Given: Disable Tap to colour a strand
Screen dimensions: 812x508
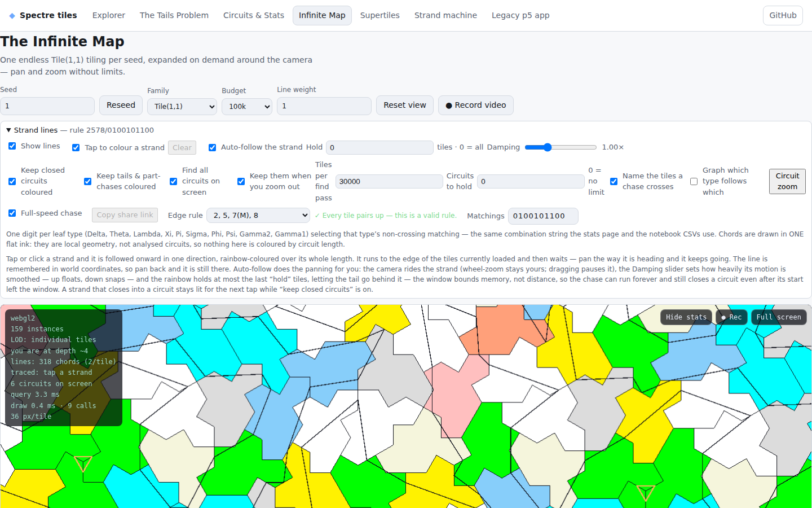Looking at the screenshot, I should click(76, 148).
